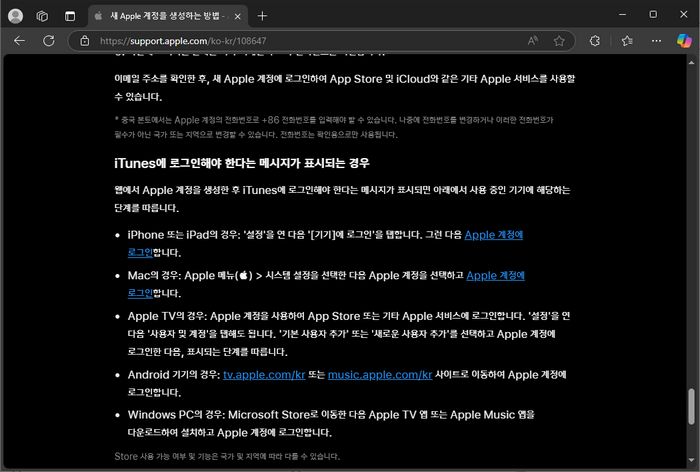Click the Apple TV의 경우 bullet text
Screen dimensions: 700x472
(349, 334)
